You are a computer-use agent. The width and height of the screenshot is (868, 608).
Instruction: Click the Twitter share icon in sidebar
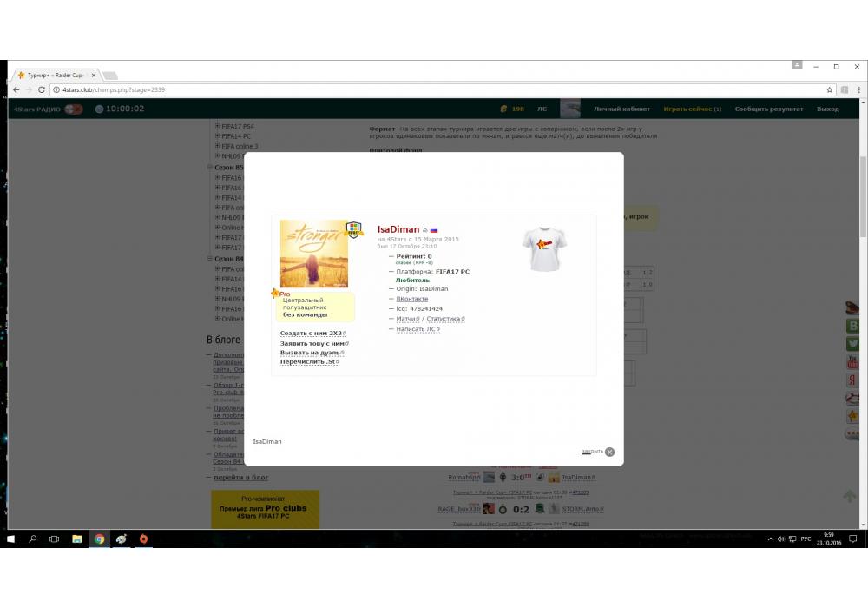(853, 344)
